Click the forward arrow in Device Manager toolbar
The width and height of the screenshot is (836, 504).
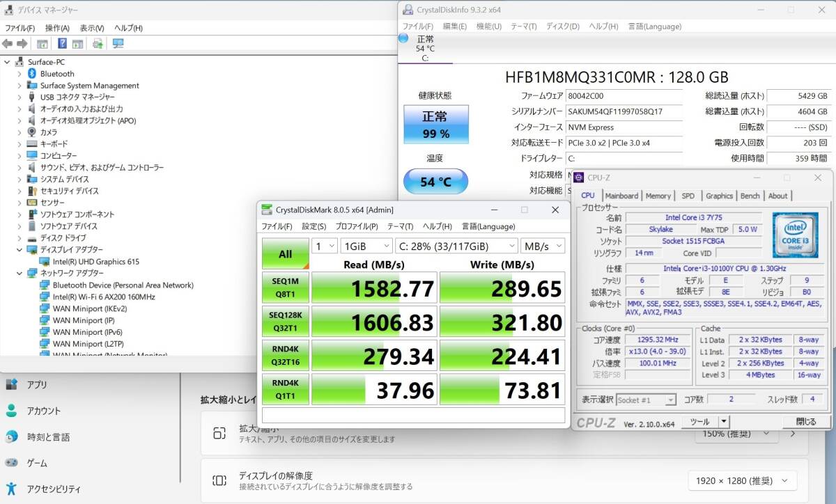pyautogui.click(x=22, y=43)
